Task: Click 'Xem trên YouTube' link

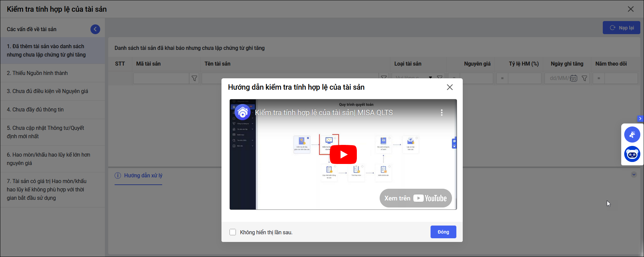Action: tap(415, 198)
